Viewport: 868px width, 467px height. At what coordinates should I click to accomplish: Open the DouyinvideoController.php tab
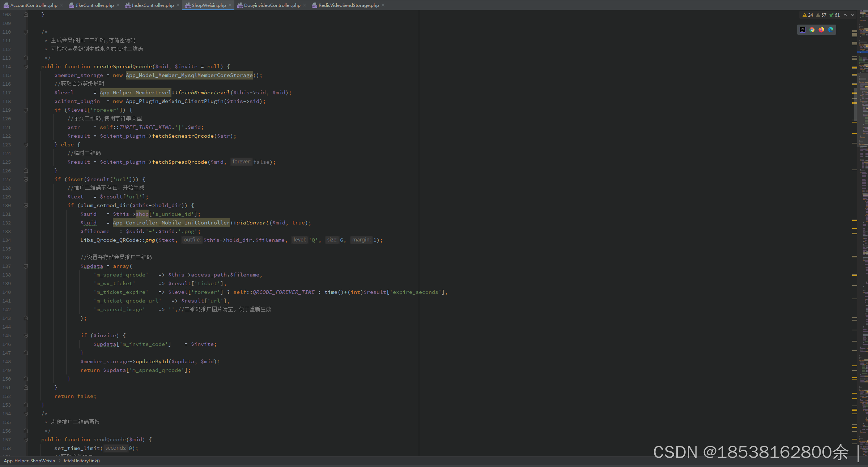(x=272, y=5)
